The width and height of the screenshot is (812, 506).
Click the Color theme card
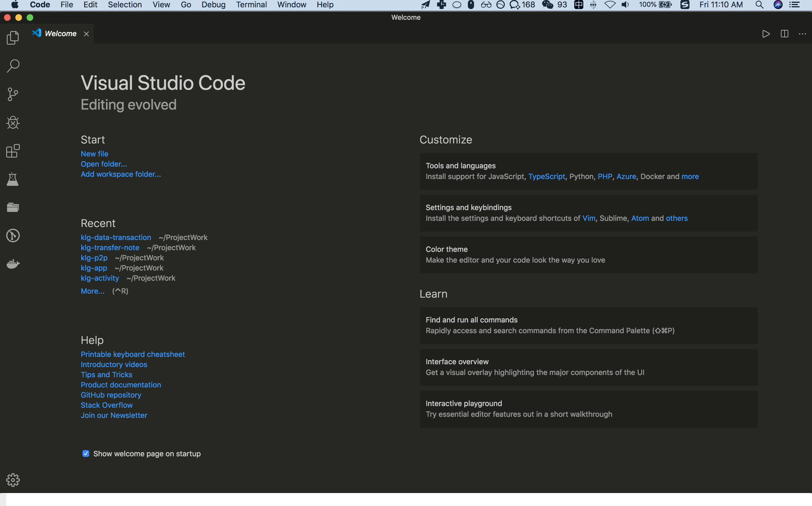coord(588,255)
